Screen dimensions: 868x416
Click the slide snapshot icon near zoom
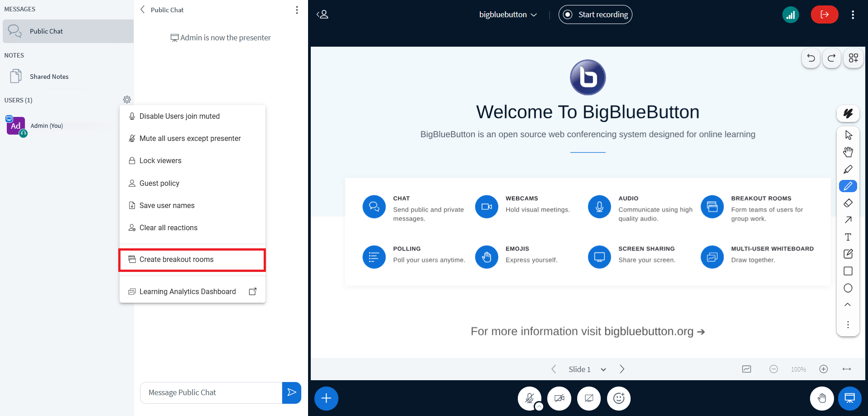coord(747,369)
